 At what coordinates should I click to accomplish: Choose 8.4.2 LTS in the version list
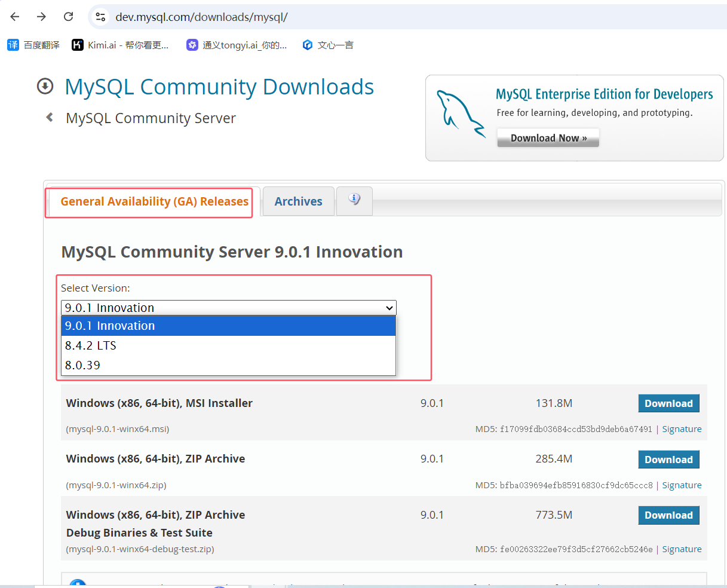pyautogui.click(x=229, y=345)
